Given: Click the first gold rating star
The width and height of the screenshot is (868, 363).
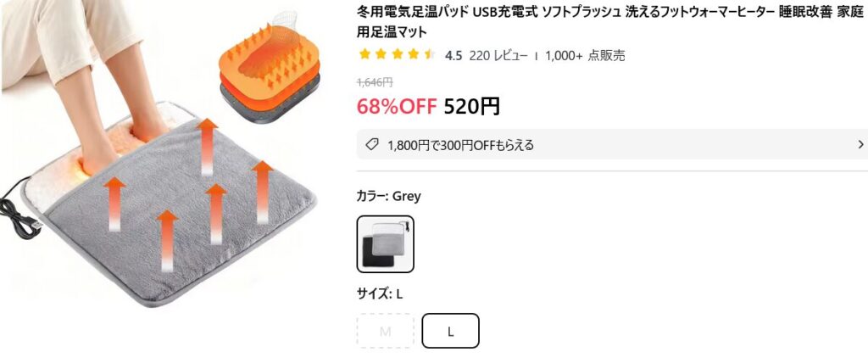Looking at the screenshot, I should coord(365,55).
